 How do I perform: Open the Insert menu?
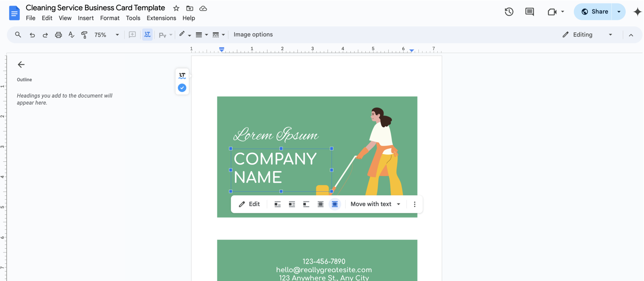86,18
